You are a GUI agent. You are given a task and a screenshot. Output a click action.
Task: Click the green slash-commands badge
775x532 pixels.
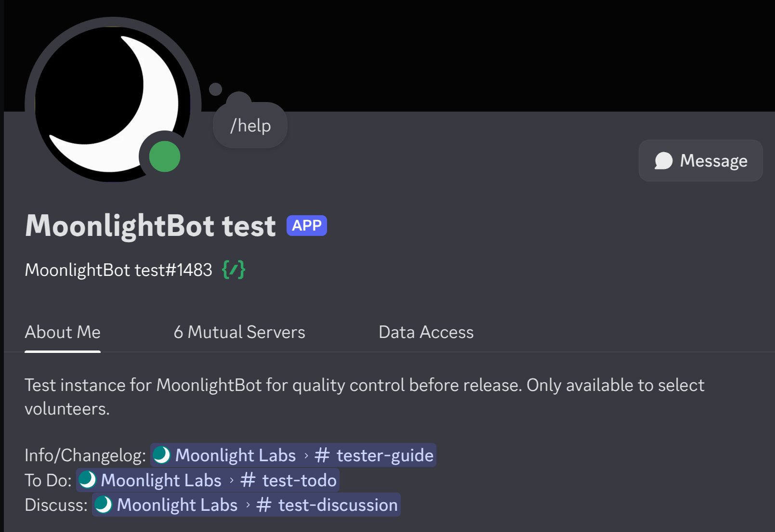point(234,270)
